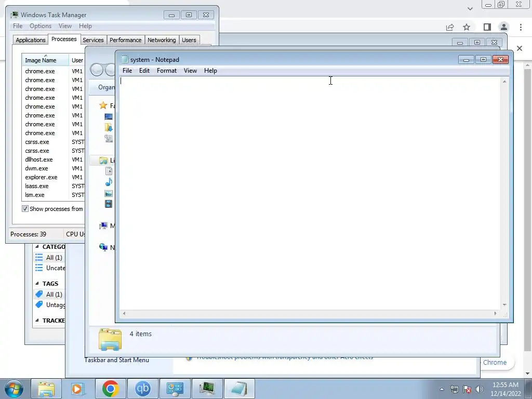Open Performance tab in Task Manager
This screenshot has width=532, height=399.
pyautogui.click(x=126, y=40)
